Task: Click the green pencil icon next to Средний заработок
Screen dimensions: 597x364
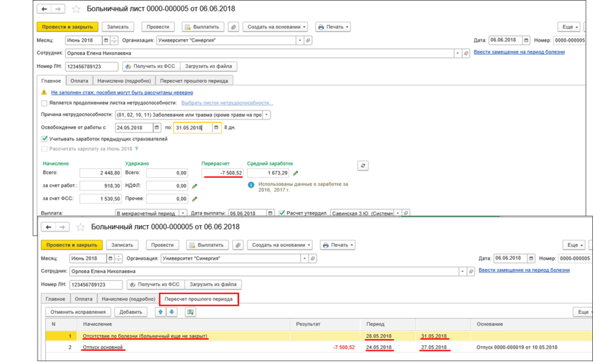Action: tap(295, 173)
